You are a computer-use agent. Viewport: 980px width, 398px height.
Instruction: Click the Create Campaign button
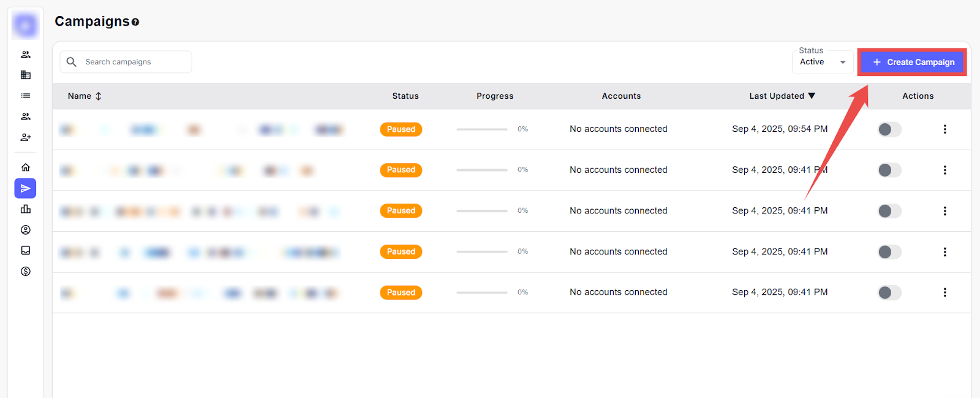[913, 62]
